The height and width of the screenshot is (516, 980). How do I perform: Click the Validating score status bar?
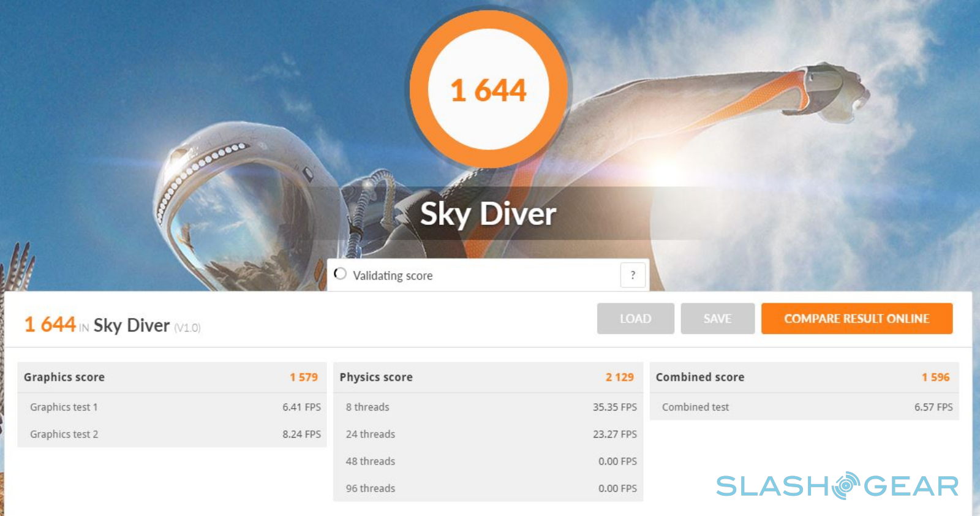tap(488, 275)
